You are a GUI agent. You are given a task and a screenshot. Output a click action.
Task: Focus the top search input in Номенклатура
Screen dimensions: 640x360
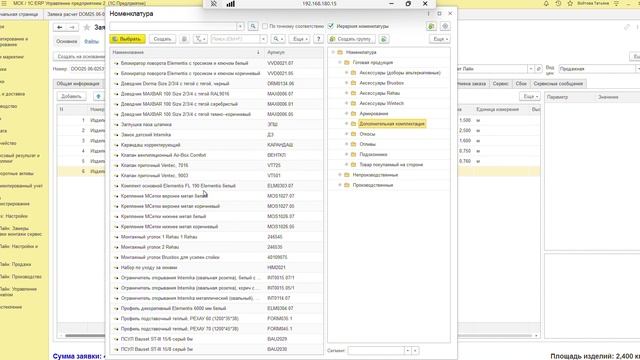point(173,26)
